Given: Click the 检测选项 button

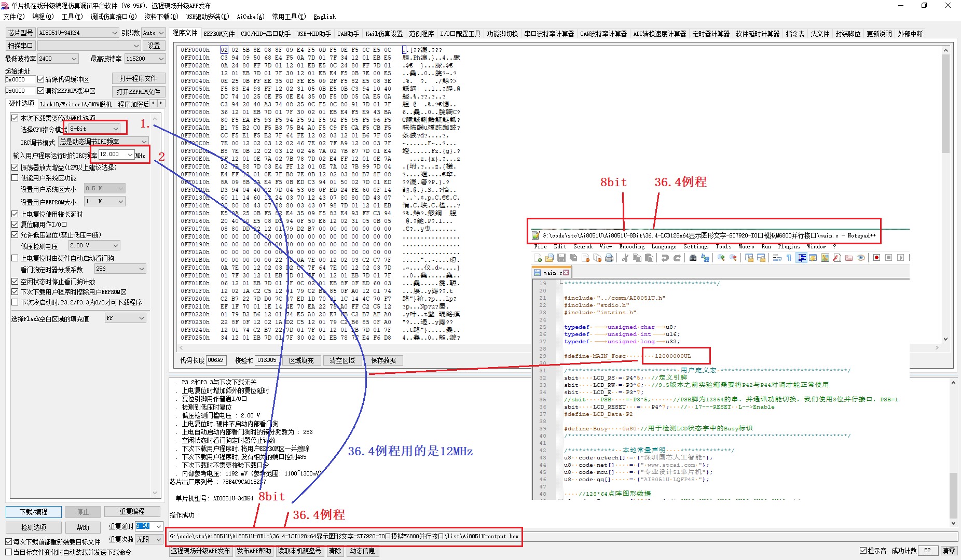Looking at the screenshot, I should coord(34,527).
